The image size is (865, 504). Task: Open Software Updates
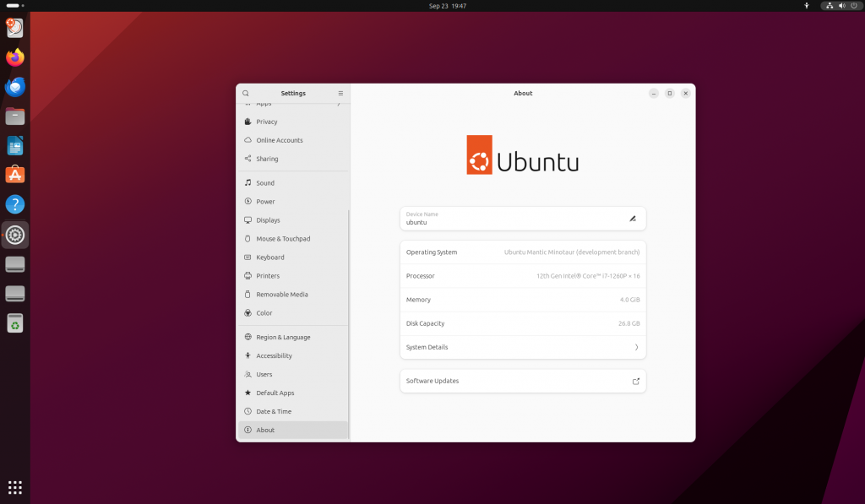pos(523,381)
